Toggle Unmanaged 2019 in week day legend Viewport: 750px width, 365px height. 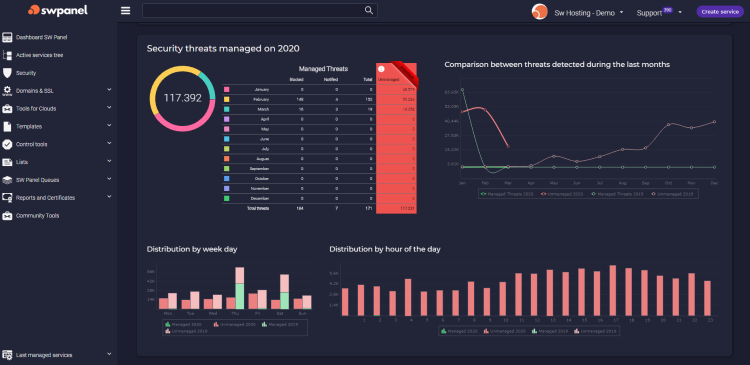coord(187,331)
